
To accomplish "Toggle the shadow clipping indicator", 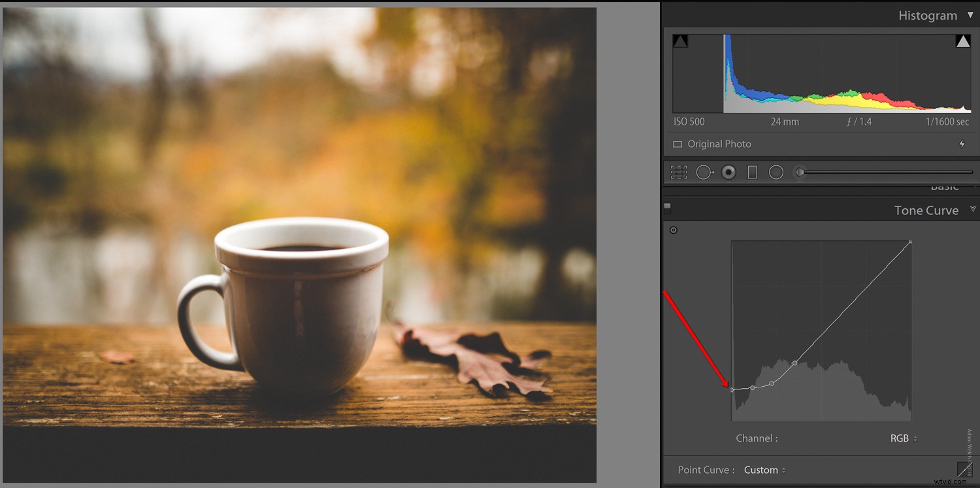I will 680,41.
